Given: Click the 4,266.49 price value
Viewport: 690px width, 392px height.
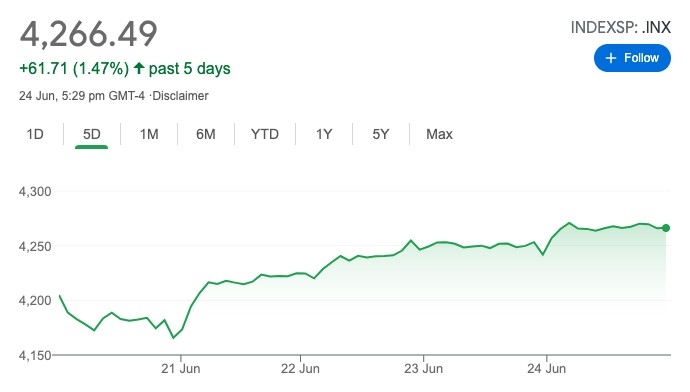Looking at the screenshot, I should (x=88, y=34).
